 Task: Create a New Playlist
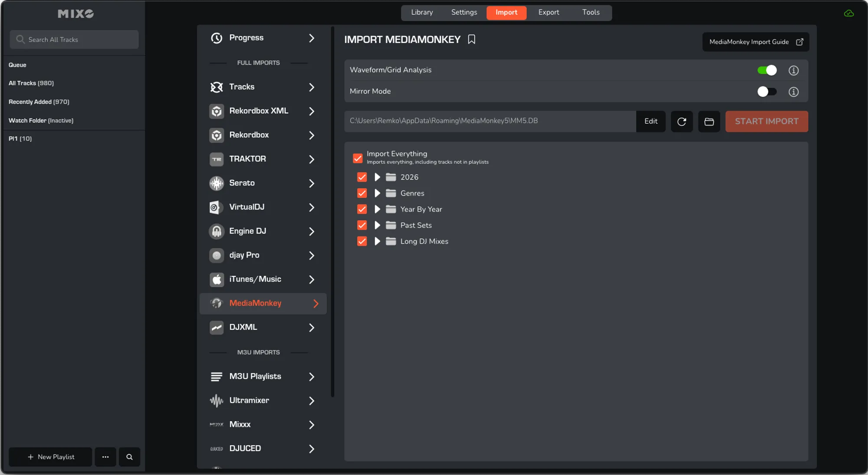pos(50,457)
